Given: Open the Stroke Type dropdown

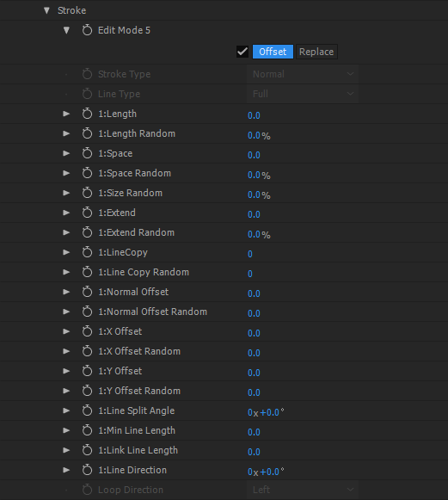Looking at the screenshot, I should coord(303,74).
